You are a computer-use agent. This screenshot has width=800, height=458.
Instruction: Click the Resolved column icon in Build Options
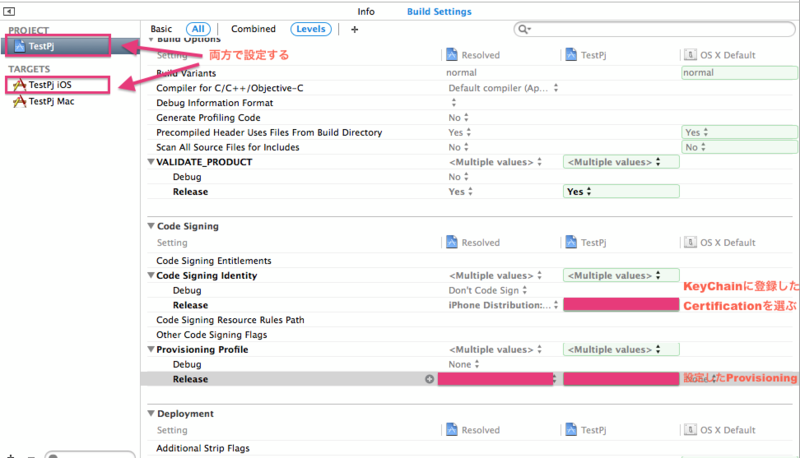click(452, 54)
